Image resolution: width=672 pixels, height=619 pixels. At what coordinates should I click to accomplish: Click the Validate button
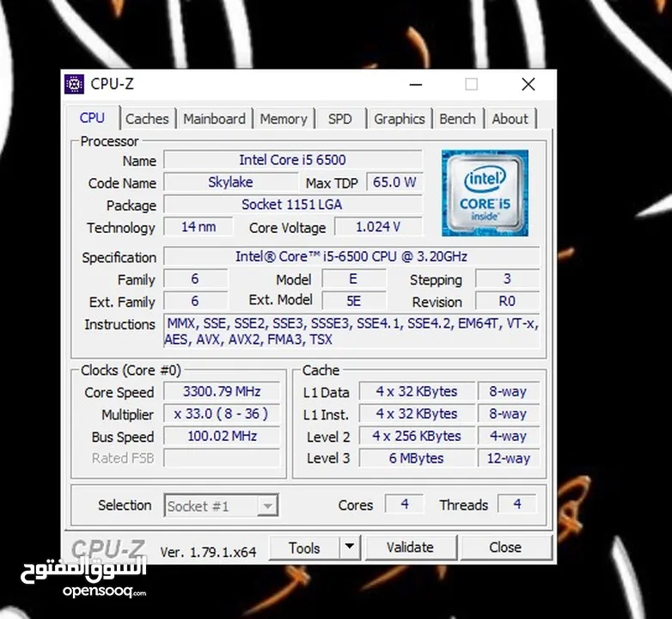tap(410, 548)
